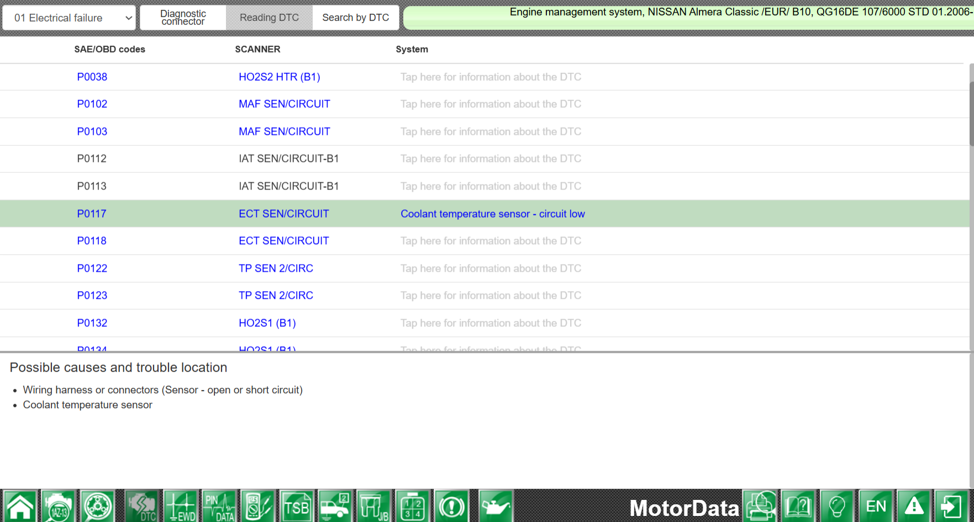
Task: Click ECT SEN/CIRCUIT in P0118 row
Action: pyautogui.click(x=284, y=241)
